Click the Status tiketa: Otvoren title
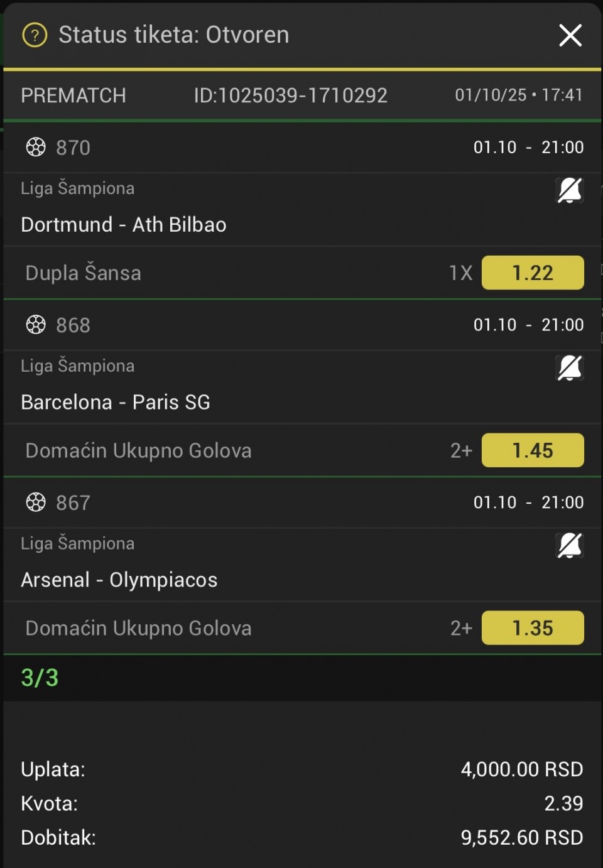603x868 pixels. [x=174, y=35]
